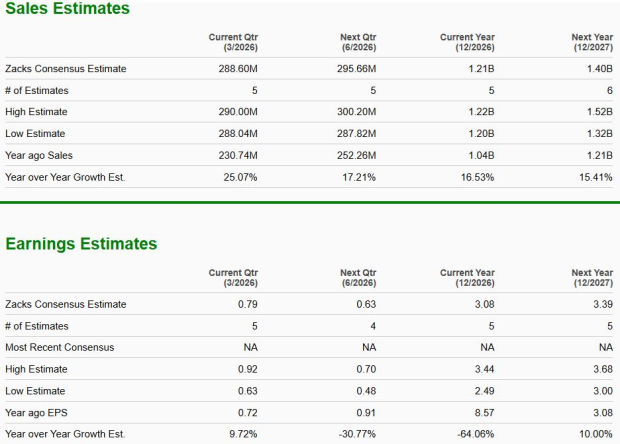Click the Year ago Sales row label
The image size is (620, 444).
point(39,155)
